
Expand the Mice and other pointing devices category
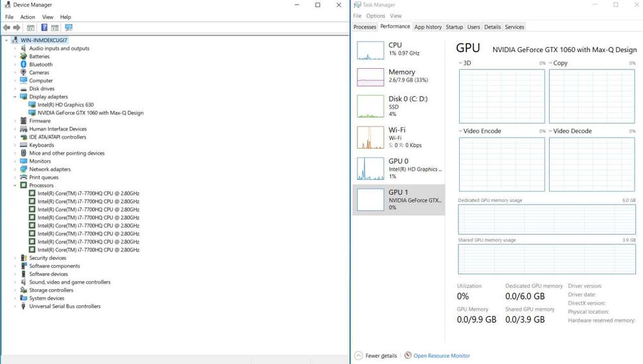pyautogui.click(x=15, y=153)
